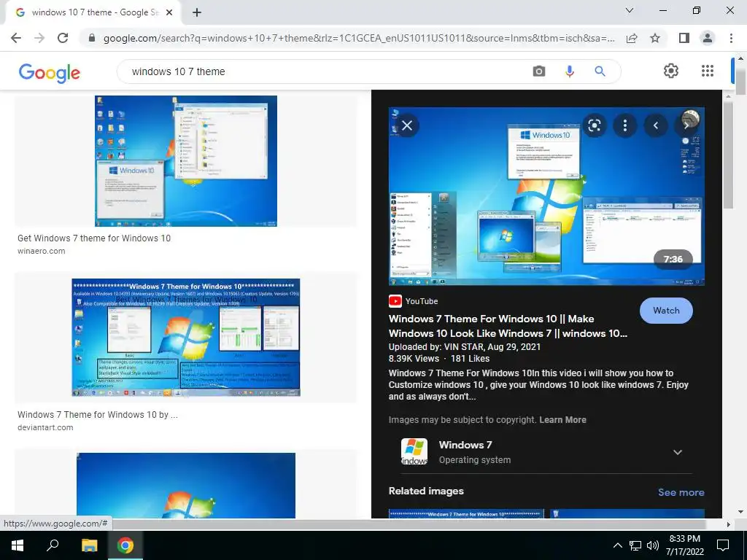Image resolution: width=747 pixels, height=560 pixels.
Task: Open the See more related images link
Action: click(681, 492)
